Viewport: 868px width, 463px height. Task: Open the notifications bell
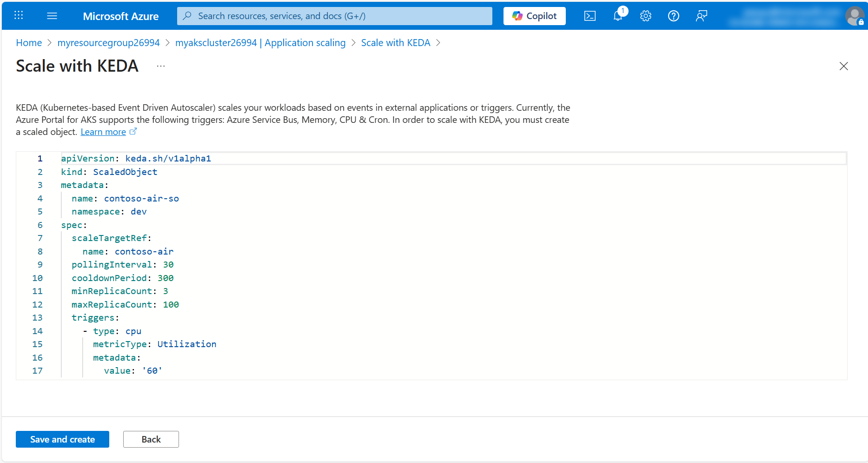point(617,15)
